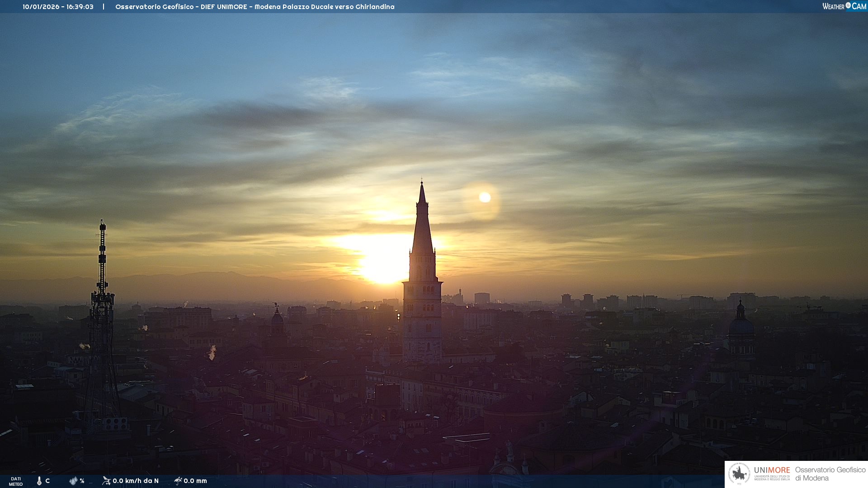868x488 pixels.
Task: Click the Osservatorio Geofisico webcam title text
Action: pos(255,7)
